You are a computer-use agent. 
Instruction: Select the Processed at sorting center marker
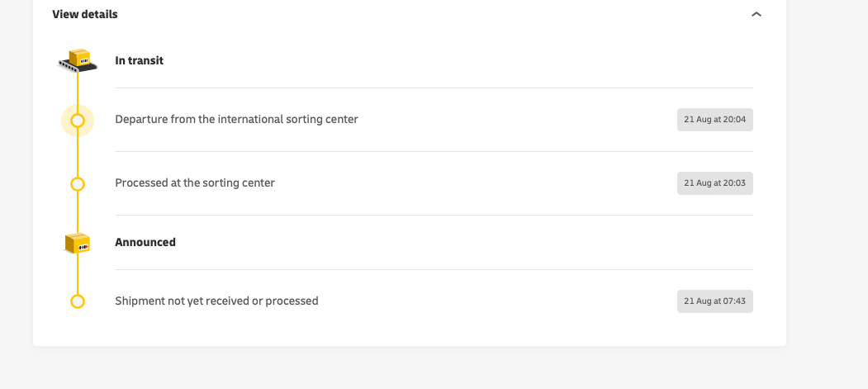point(78,183)
